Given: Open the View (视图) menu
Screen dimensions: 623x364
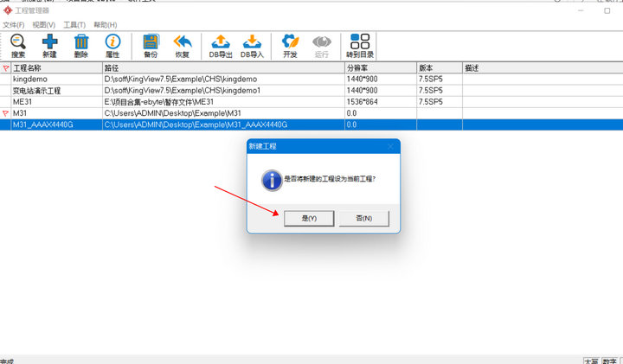Looking at the screenshot, I should 43,25.
